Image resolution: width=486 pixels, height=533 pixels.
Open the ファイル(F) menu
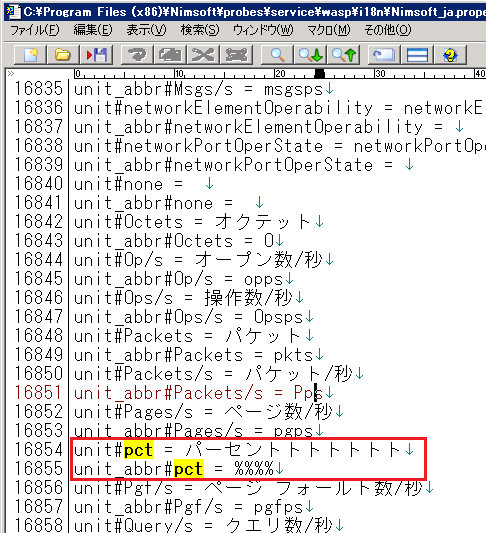click(x=35, y=30)
